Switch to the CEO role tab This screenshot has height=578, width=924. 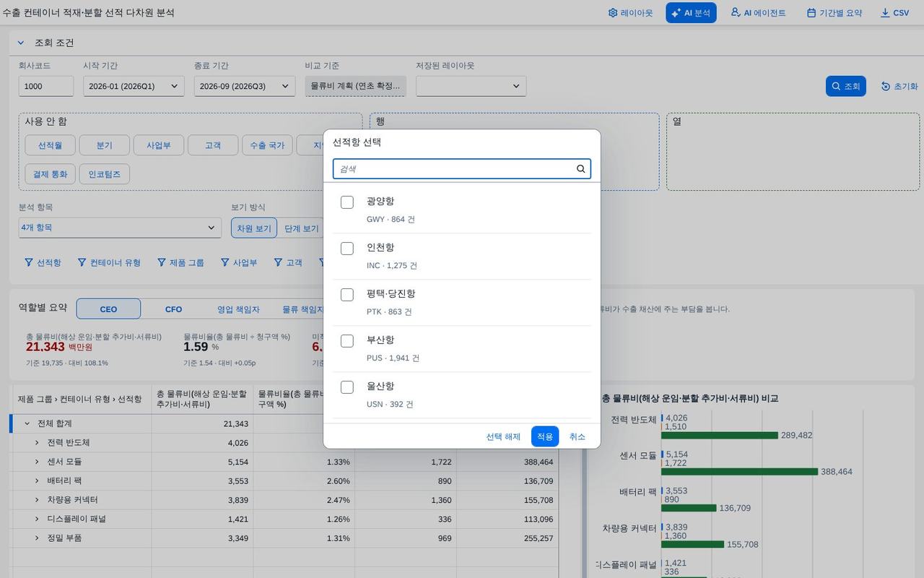click(108, 309)
